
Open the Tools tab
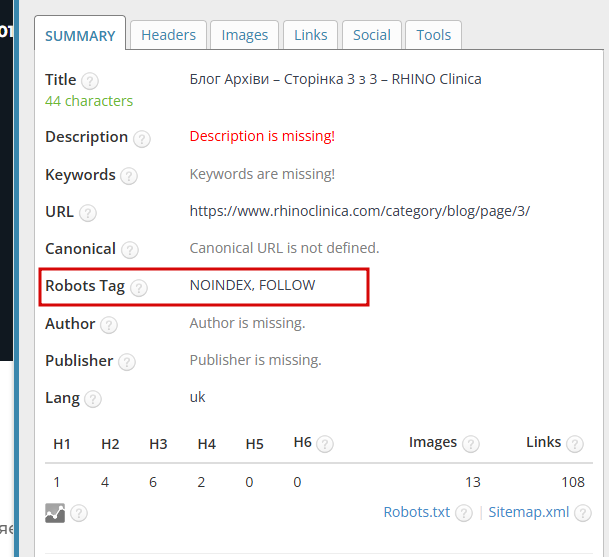point(434,35)
